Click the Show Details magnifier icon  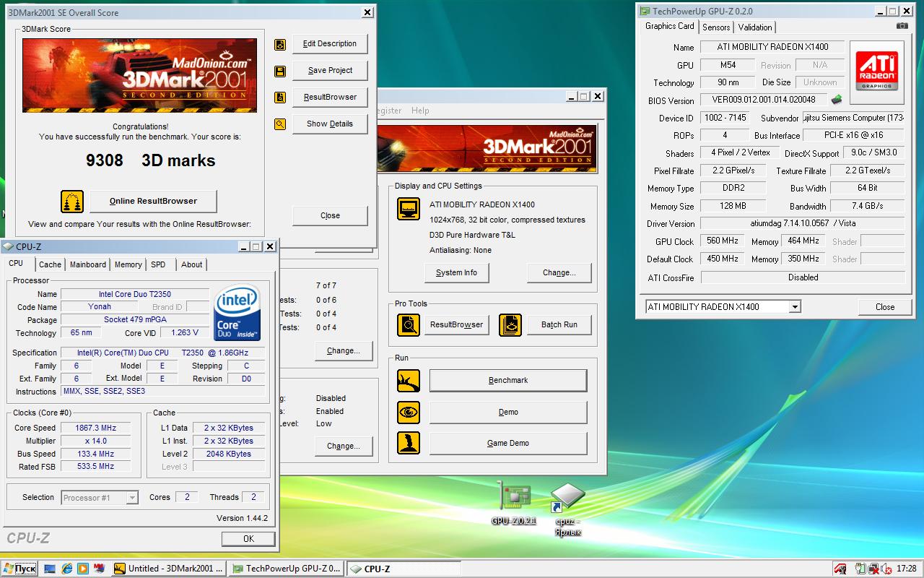pyautogui.click(x=280, y=124)
